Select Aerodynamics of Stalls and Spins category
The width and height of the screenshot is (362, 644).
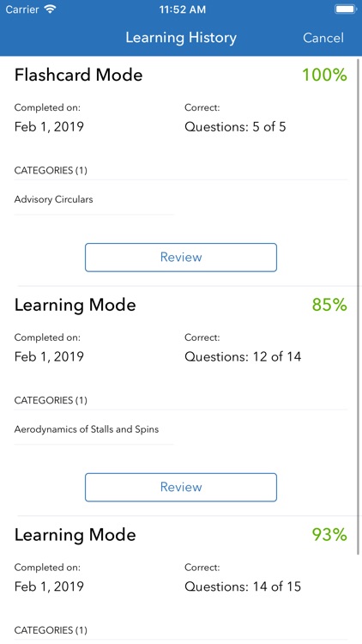click(x=87, y=429)
